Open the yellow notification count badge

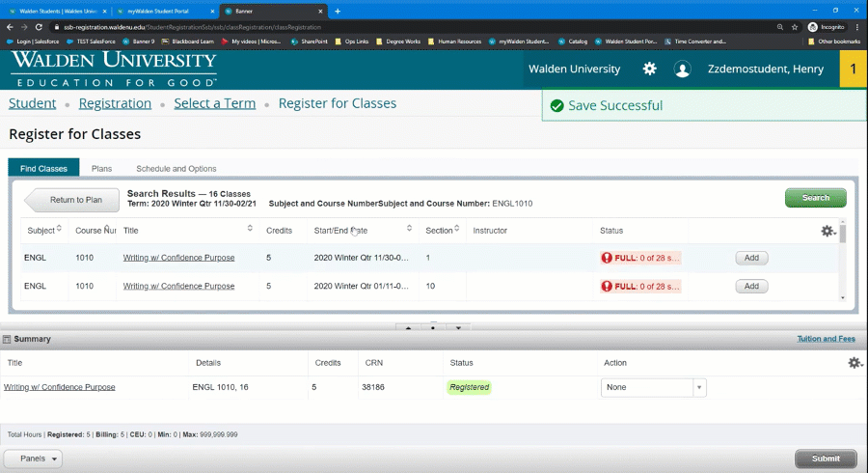click(854, 70)
